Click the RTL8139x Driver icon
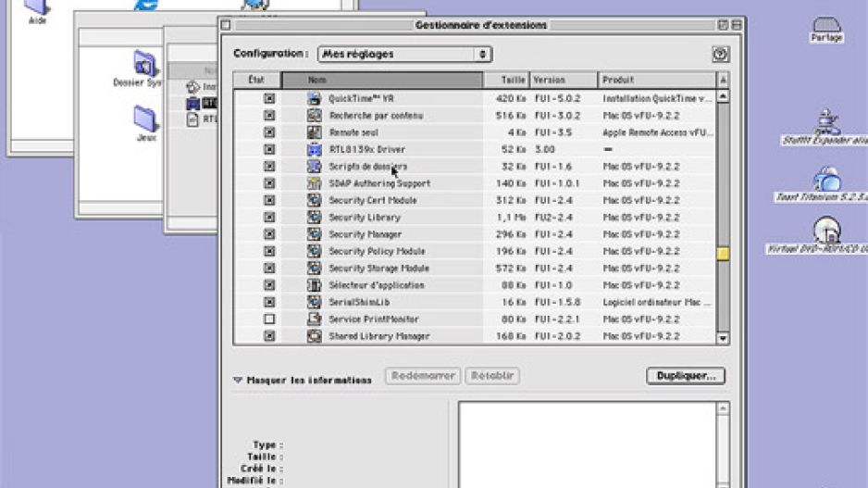This screenshot has height=488, width=868. pos(314,150)
